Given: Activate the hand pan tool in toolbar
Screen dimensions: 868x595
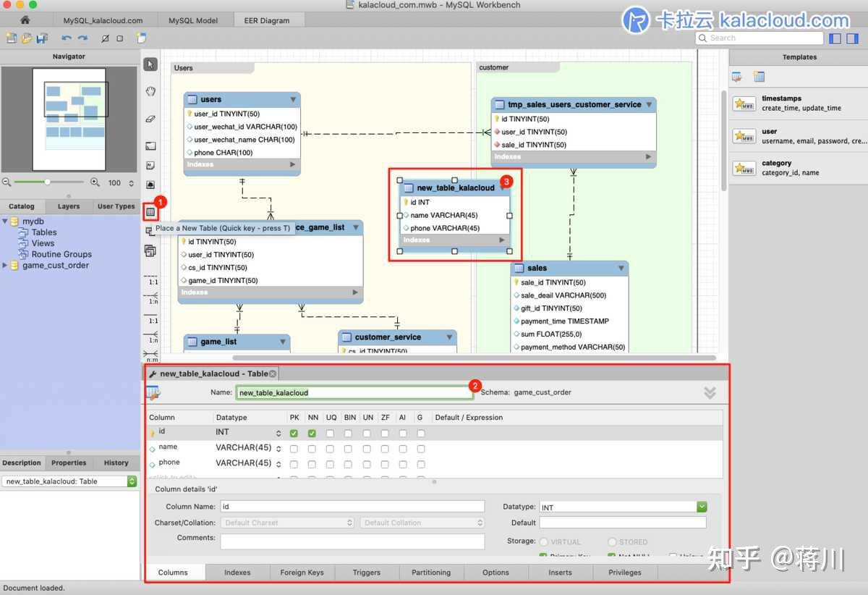Looking at the screenshot, I should point(150,90).
